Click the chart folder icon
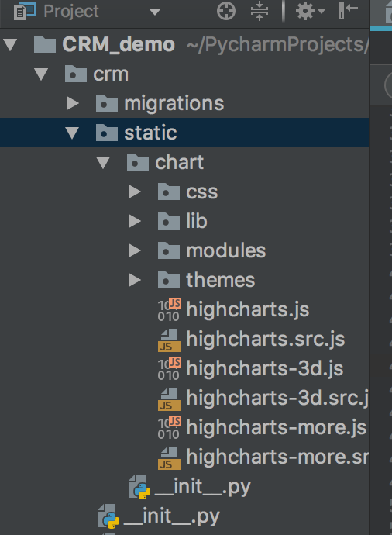The width and height of the screenshot is (392, 535). click(x=138, y=162)
